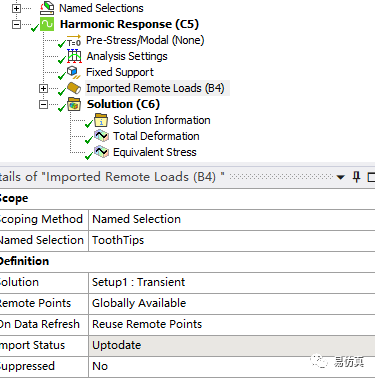Click the Total Deformation result icon
The image size is (375, 379).
101,136
